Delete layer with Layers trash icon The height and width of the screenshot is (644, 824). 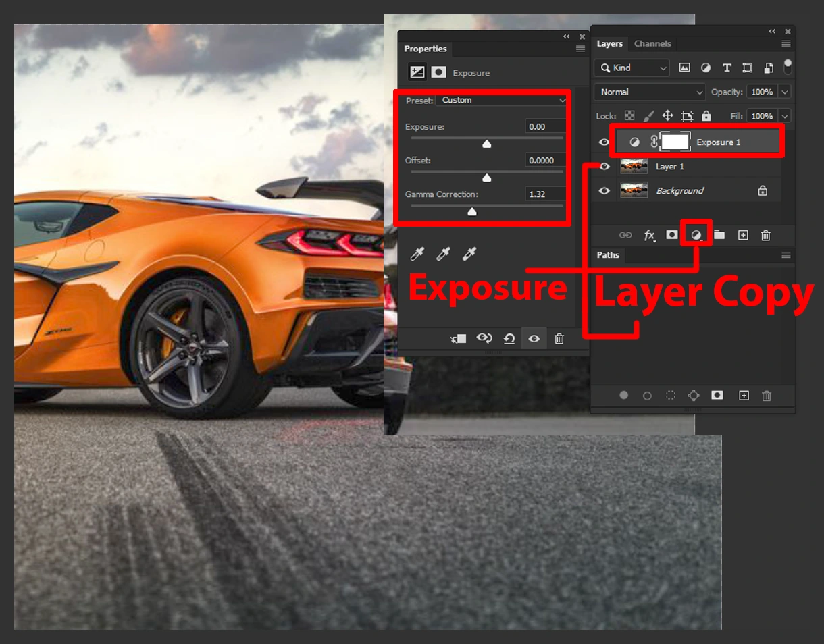[766, 235]
